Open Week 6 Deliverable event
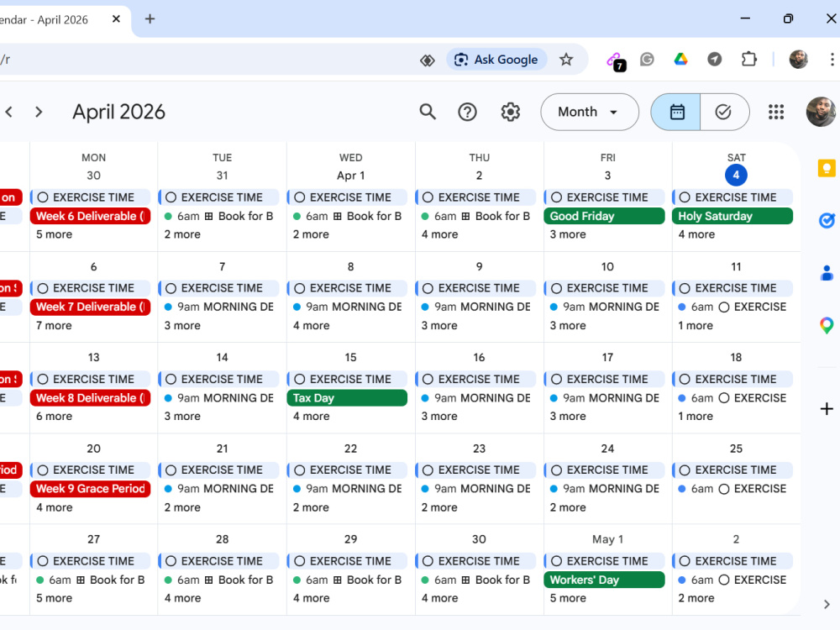 pyautogui.click(x=90, y=217)
